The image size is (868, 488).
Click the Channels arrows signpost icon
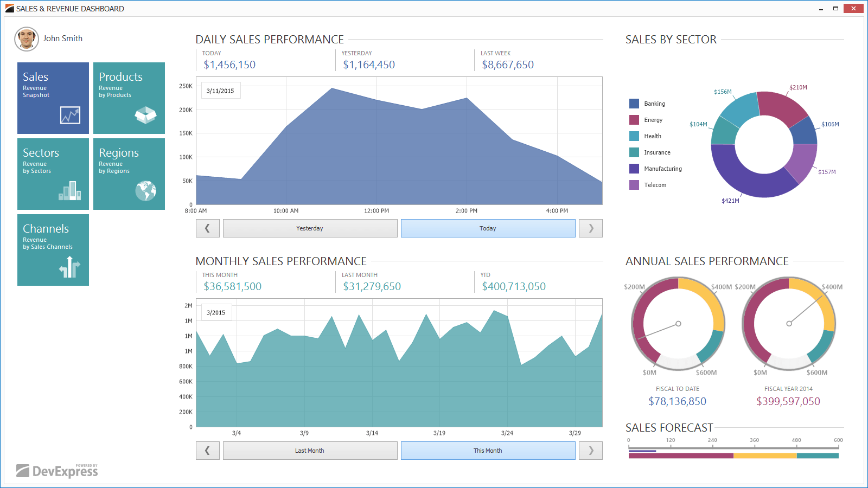click(70, 267)
